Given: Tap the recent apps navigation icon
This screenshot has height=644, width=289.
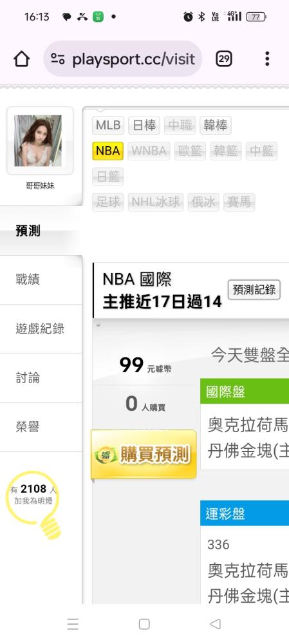Looking at the screenshot, I should 73,624.
